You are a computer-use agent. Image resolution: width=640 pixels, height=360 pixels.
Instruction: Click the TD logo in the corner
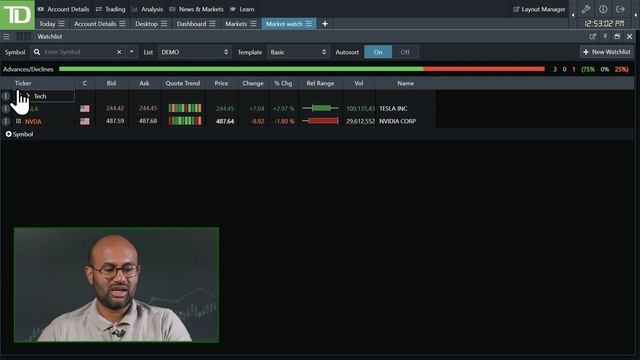(17, 15)
